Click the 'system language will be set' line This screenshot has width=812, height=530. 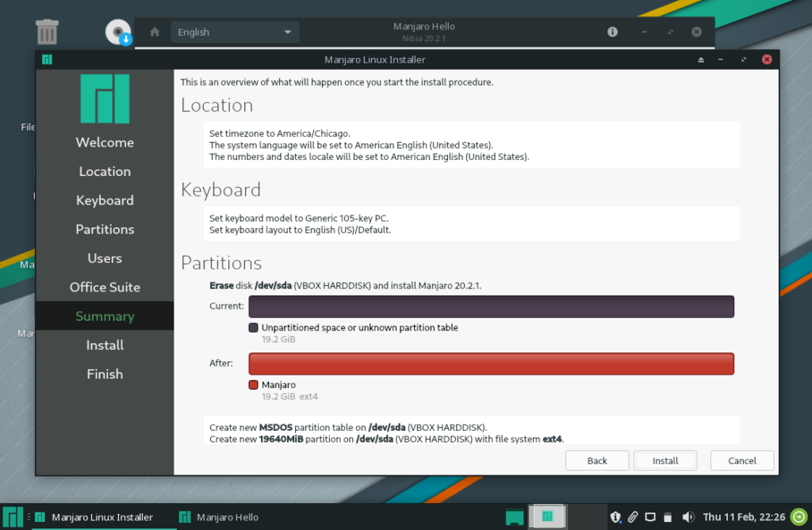click(x=351, y=145)
